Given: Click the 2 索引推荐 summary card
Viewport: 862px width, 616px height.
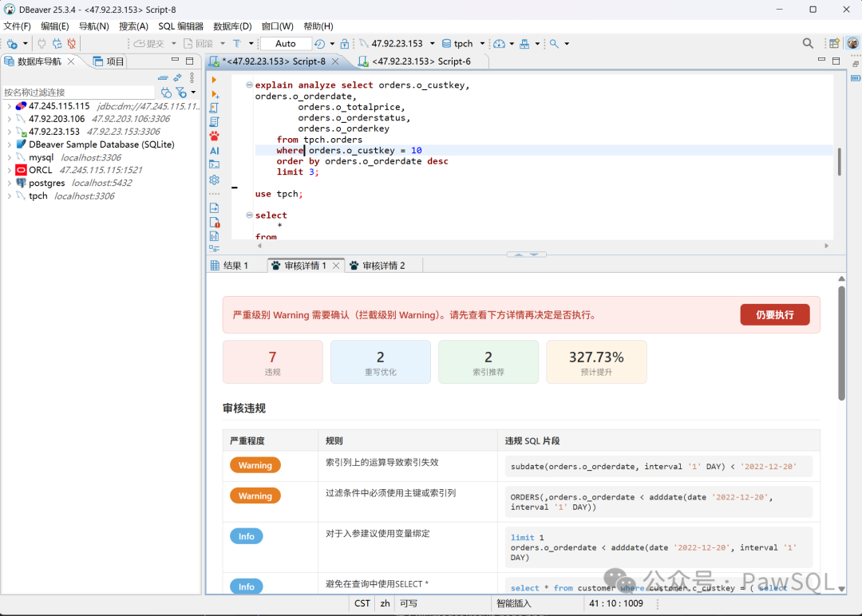Looking at the screenshot, I should tap(488, 361).
